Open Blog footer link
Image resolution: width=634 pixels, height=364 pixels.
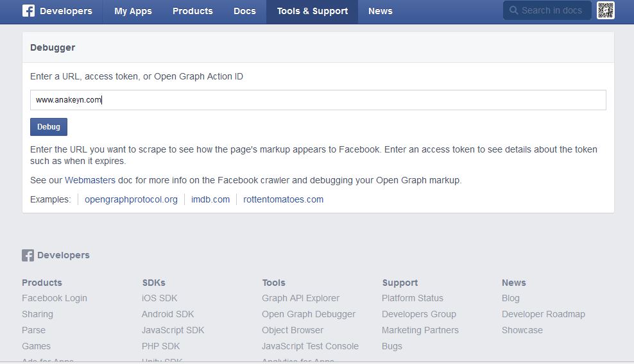[x=511, y=298]
